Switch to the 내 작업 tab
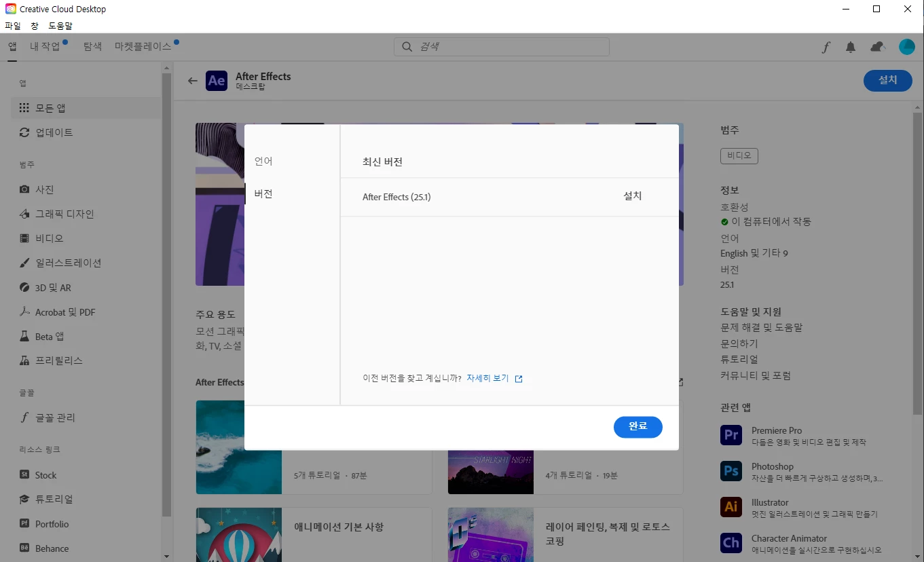Screen dimensions: 924x562 (45, 47)
